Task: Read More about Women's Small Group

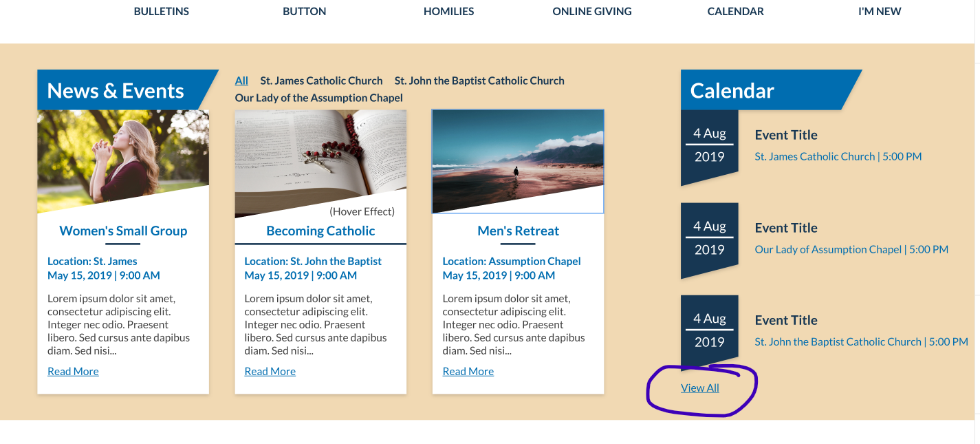Action: (x=73, y=371)
